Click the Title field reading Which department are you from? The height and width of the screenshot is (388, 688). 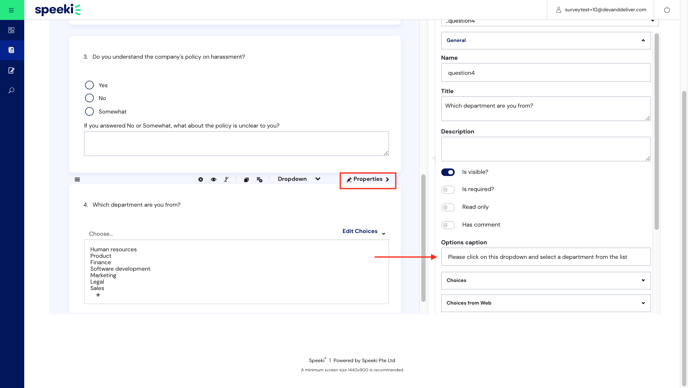pos(545,109)
